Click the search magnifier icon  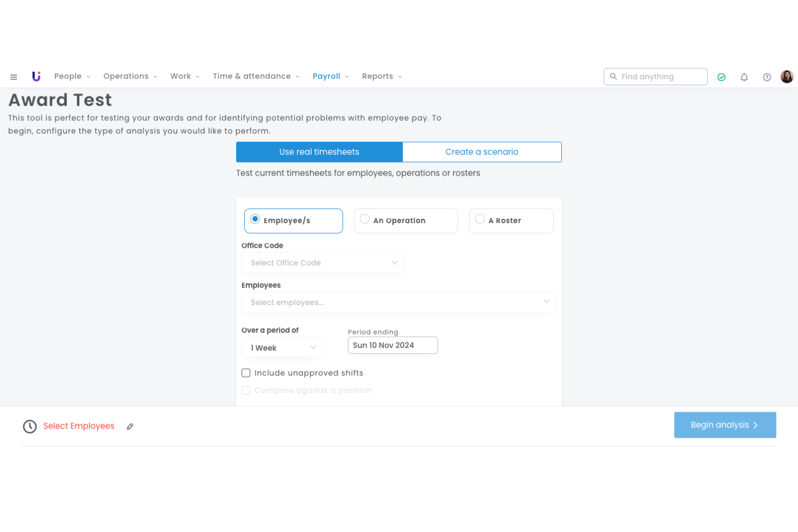point(613,77)
